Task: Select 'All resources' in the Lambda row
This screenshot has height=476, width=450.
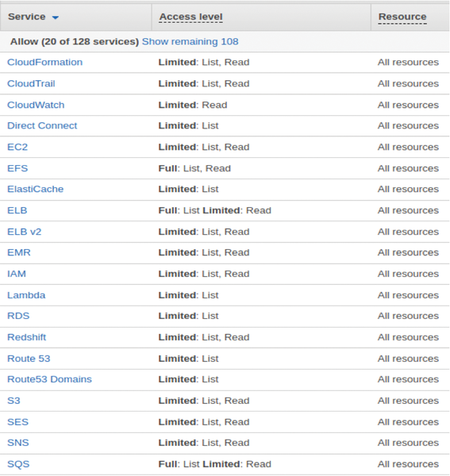Action: 408,295
